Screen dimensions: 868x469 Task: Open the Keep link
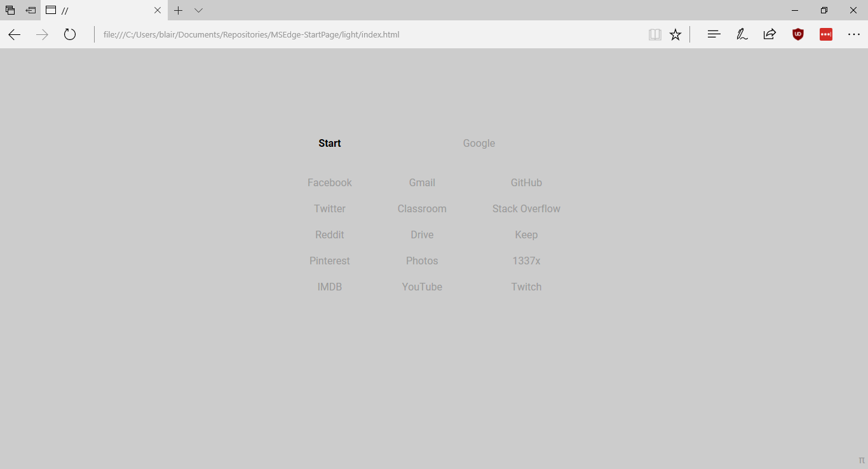pos(526,235)
